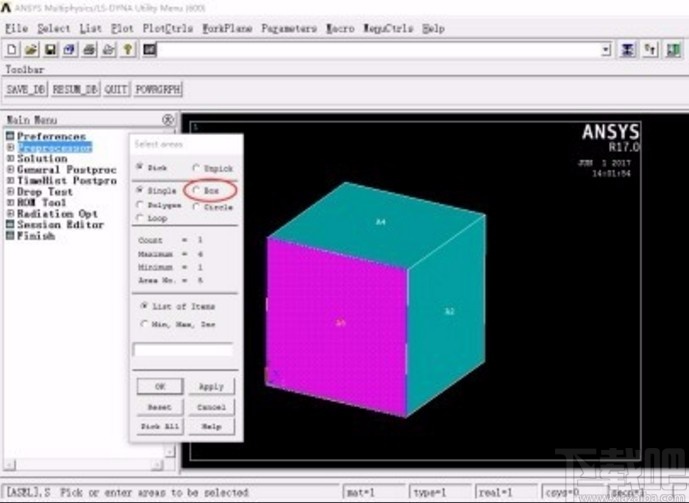Click the Contact Manager icon
The image size is (689, 503).
674,50
